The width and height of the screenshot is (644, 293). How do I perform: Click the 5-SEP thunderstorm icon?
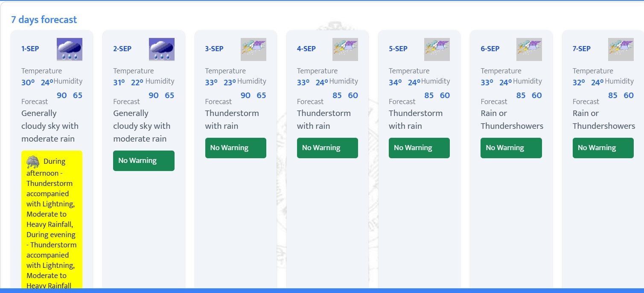[x=437, y=49]
